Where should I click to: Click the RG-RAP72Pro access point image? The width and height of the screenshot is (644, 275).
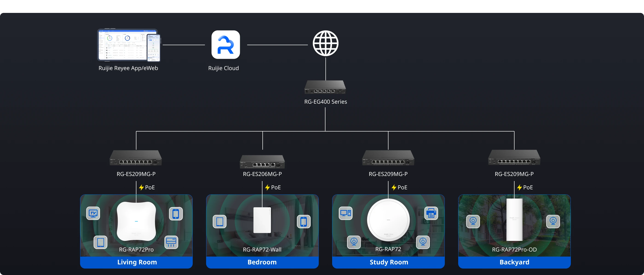[136, 221]
